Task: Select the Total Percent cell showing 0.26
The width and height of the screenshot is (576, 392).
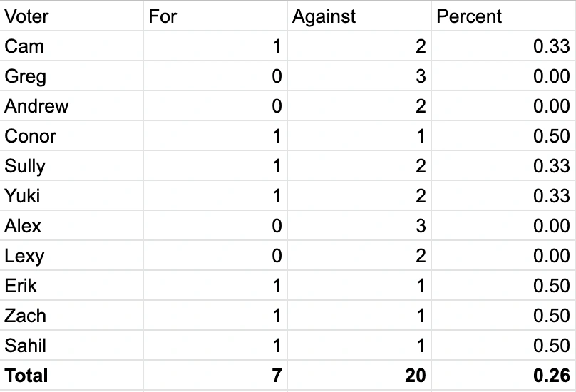Action: [x=503, y=376]
